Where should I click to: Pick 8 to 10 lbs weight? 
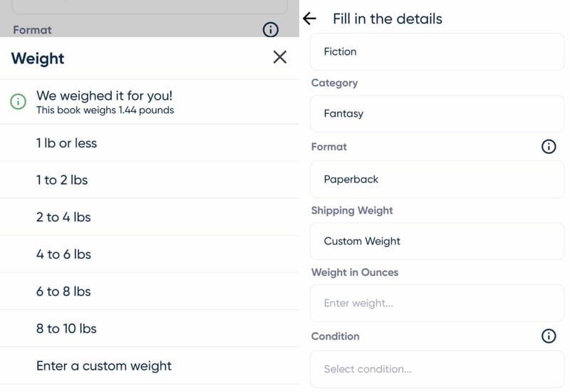coord(66,329)
